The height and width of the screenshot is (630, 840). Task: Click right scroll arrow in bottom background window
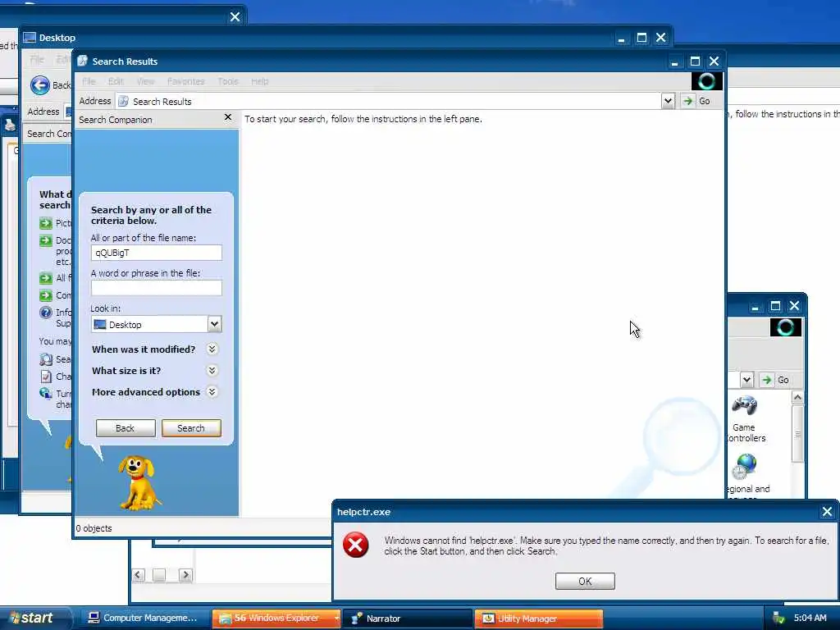(x=185, y=575)
